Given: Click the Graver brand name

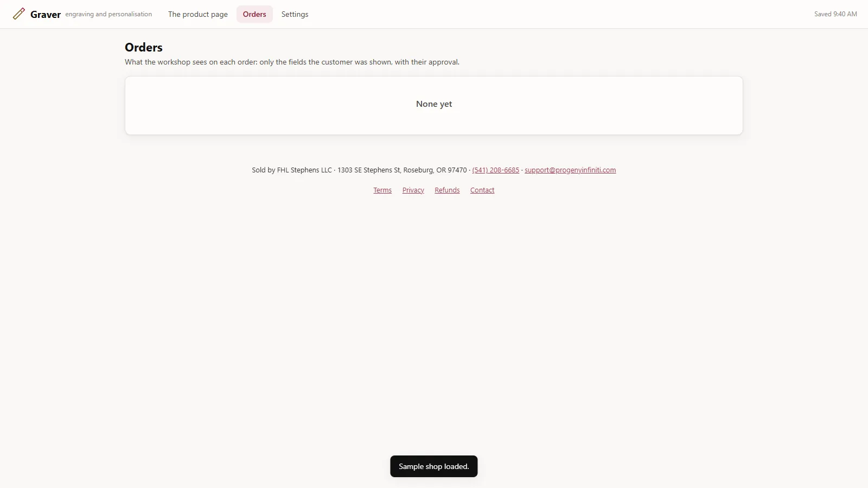Looking at the screenshot, I should pos(46,15).
